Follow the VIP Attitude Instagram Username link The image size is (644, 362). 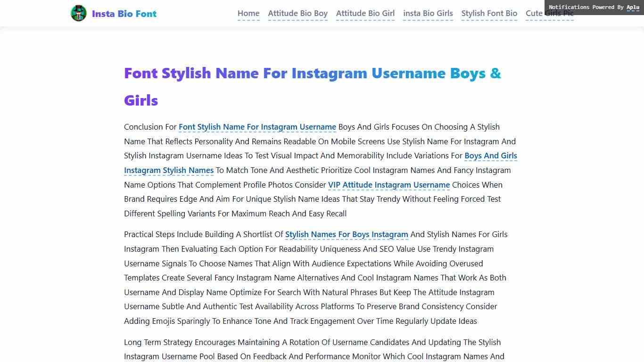point(388,185)
